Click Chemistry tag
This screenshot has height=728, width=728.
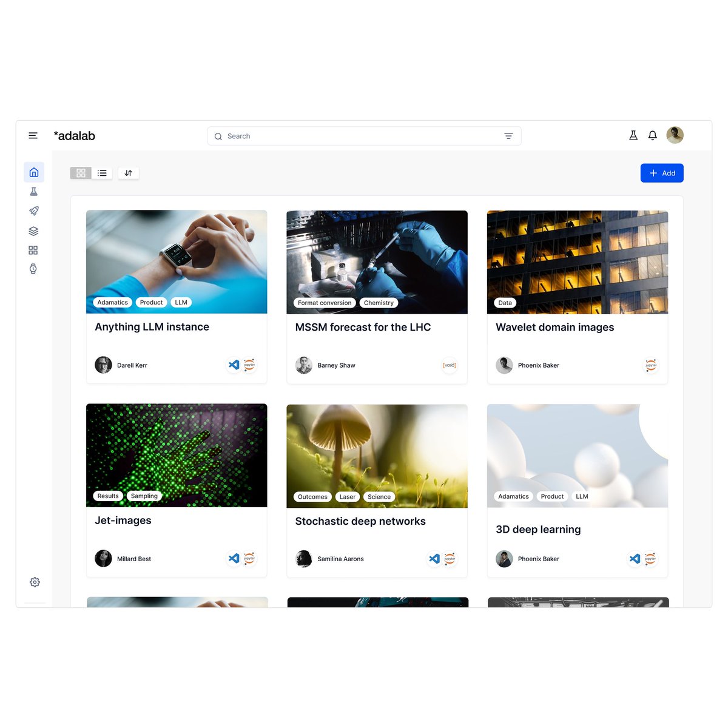(x=379, y=303)
